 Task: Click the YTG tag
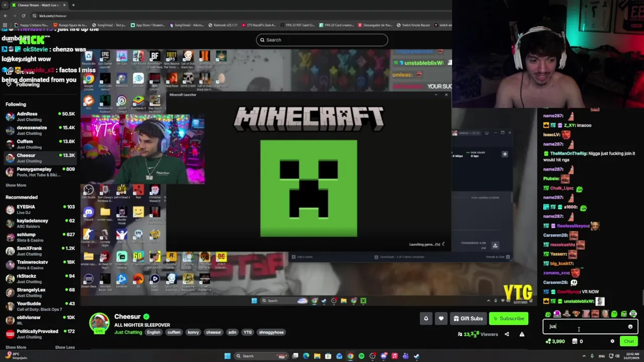[248, 332]
